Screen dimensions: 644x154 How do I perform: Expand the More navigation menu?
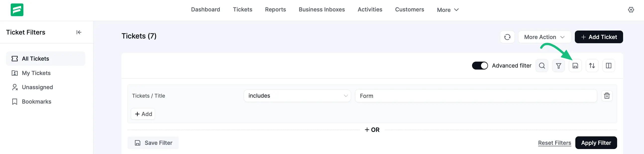pyautogui.click(x=447, y=10)
